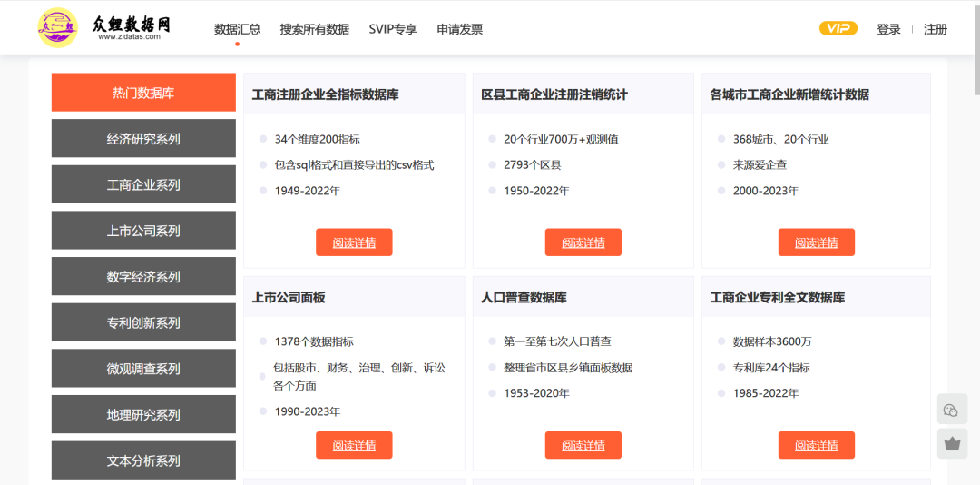This screenshot has height=485, width=980.
Task: Open the 数据汇总 navigation menu
Action: coord(237,29)
